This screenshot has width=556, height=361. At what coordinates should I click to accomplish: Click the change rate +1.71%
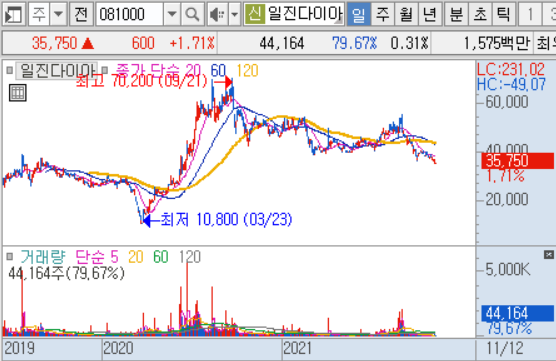click(x=192, y=43)
